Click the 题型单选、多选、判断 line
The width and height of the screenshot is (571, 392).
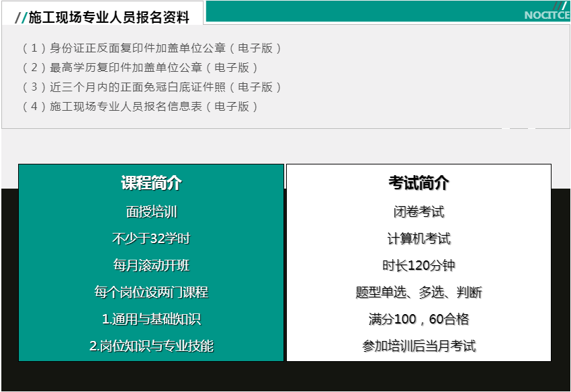[x=419, y=292]
